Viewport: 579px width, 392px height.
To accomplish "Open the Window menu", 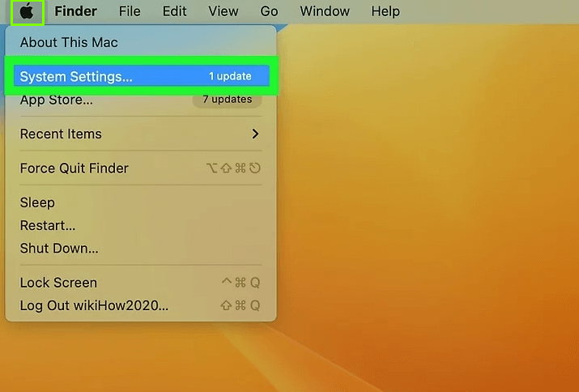I will pyautogui.click(x=325, y=11).
